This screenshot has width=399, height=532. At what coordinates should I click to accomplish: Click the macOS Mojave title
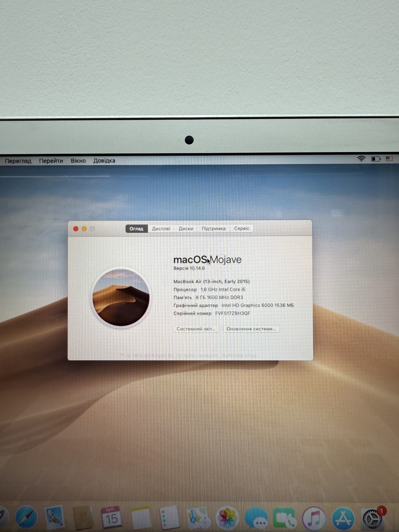[x=207, y=260]
